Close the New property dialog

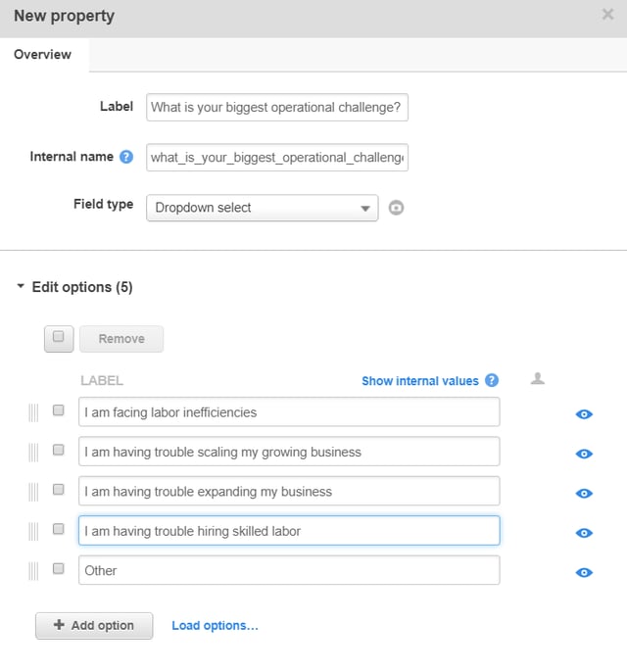607,15
